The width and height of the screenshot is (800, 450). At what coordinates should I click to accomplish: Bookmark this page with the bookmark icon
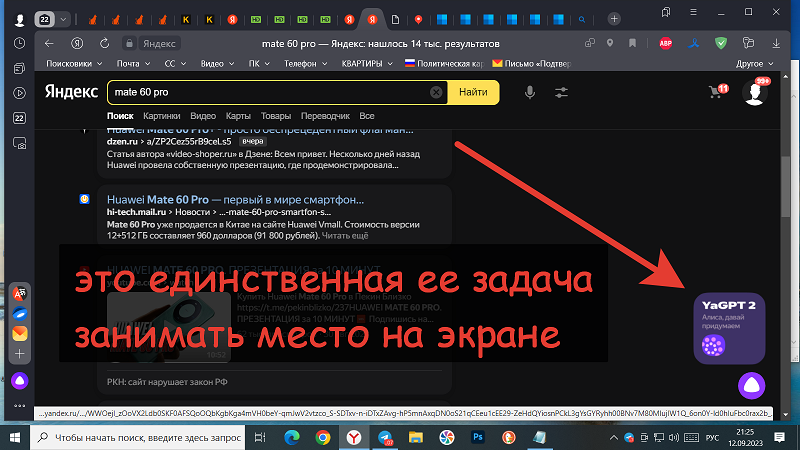click(633, 43)
